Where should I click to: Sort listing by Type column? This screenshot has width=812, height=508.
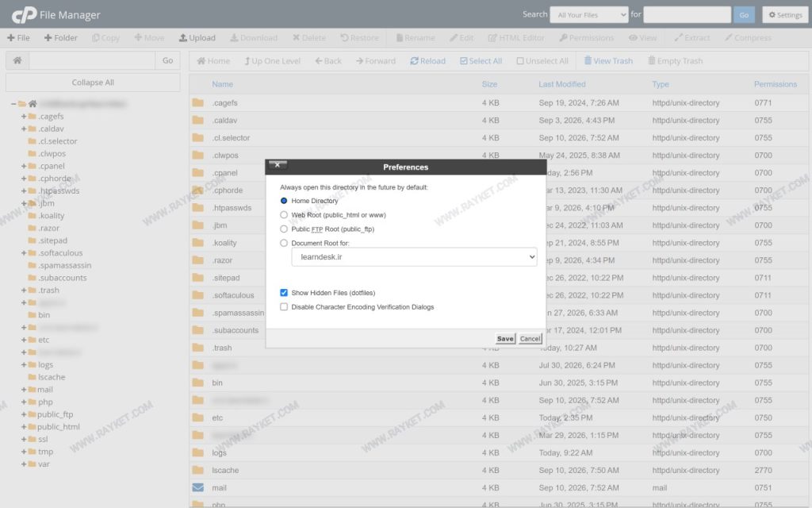(661, 84)
